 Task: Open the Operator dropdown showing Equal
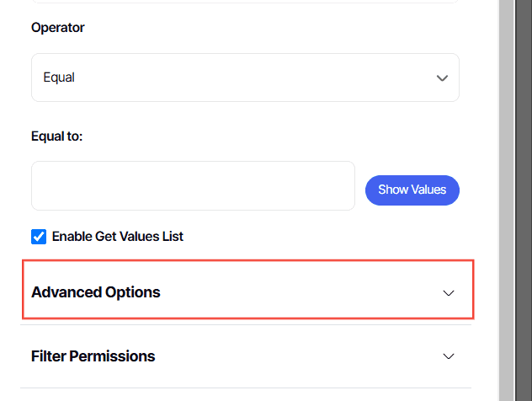(x=244, y=78)
